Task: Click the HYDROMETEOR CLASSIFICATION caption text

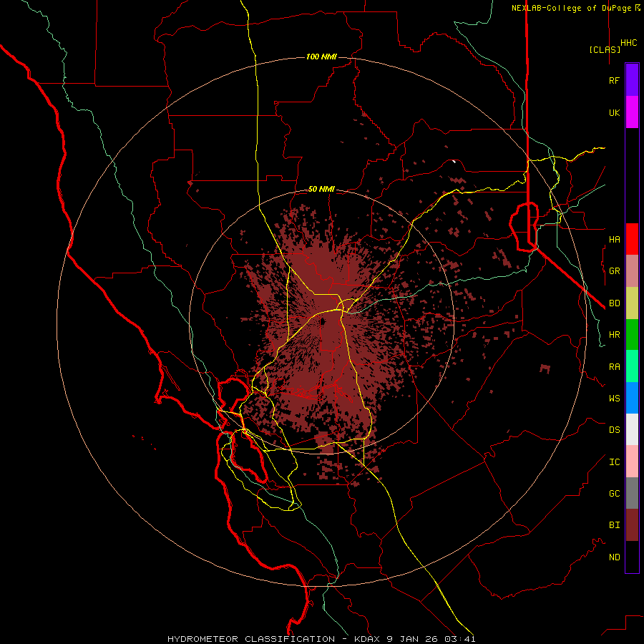Action: pyautogui.click(x=251, y=639)
